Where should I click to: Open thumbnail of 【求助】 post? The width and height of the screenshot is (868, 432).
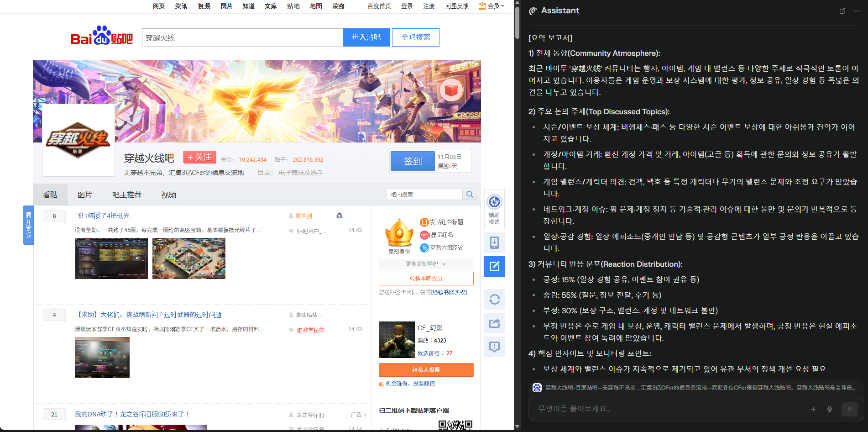[x=102, y=358]
